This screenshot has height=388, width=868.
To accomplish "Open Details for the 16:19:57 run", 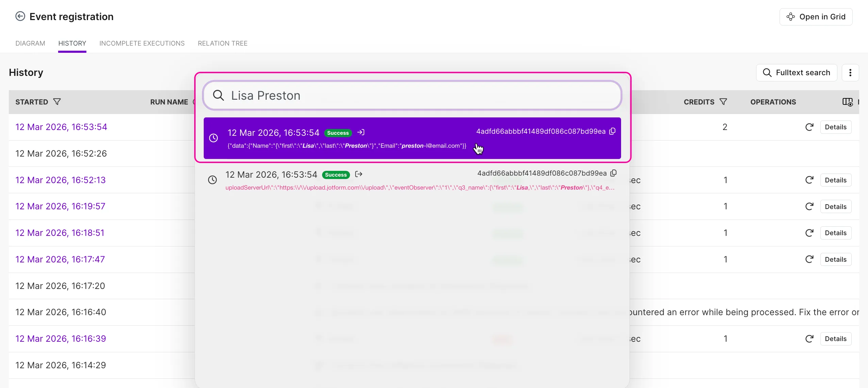I will point(836,207).
